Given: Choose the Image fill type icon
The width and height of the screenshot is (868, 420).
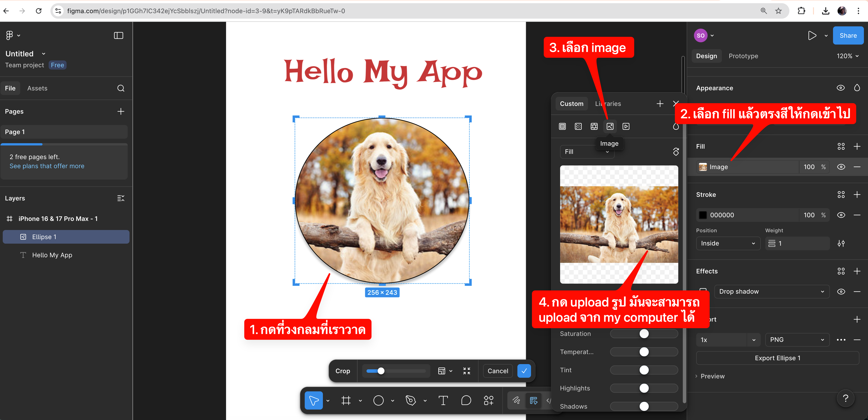Looking at the screenshot, I should pos(610,126).
